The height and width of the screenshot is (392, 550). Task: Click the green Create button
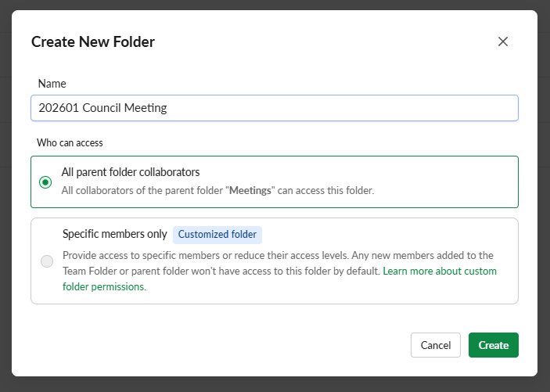pyautogui.click(x=493, y=345)
